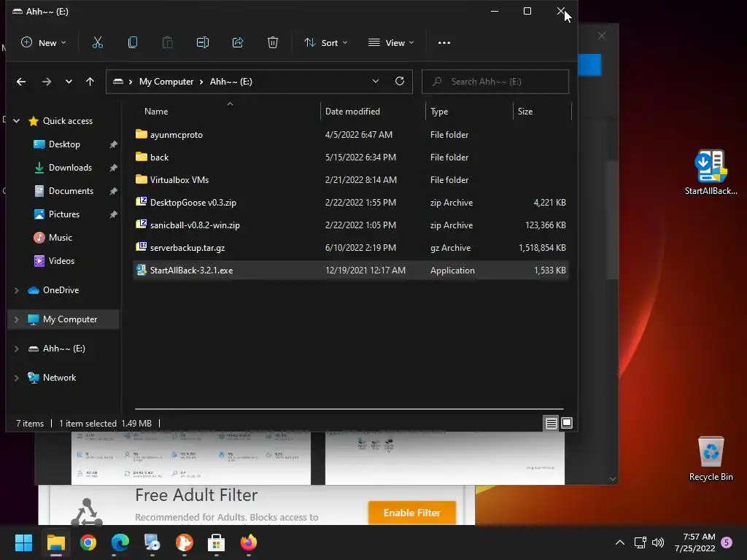The image size is (747, 560).
Task: Select the Virtualbox VMs folder
Action: [351, 180]
